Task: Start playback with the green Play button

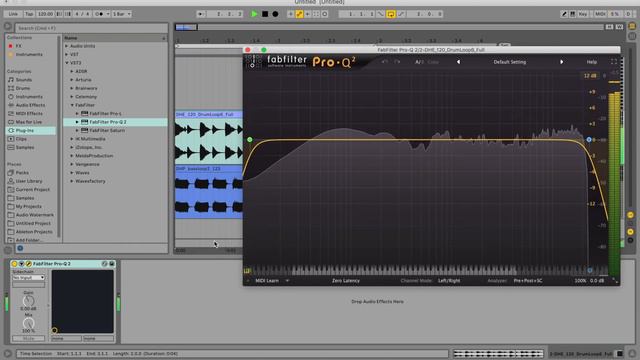Action: 254,14
